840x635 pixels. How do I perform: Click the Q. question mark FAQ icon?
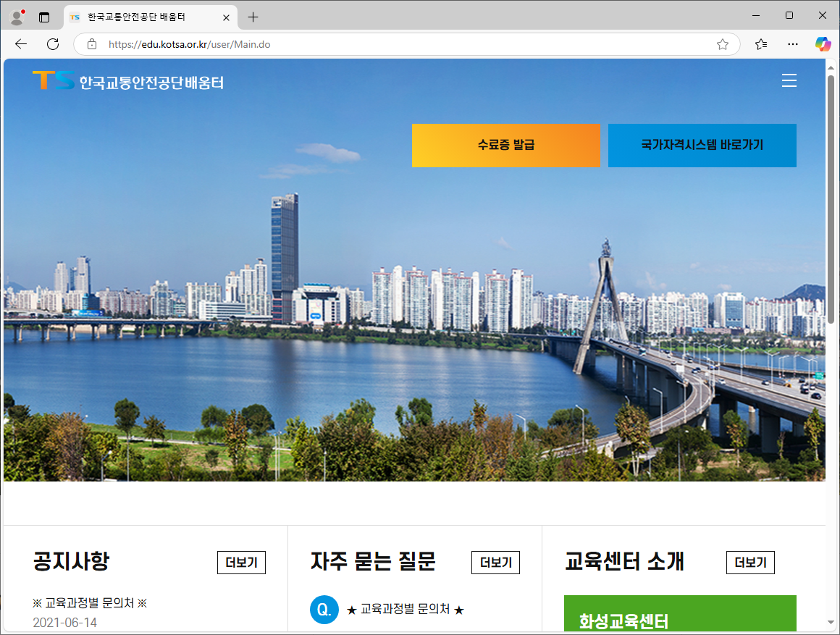(x=324, y=610)
